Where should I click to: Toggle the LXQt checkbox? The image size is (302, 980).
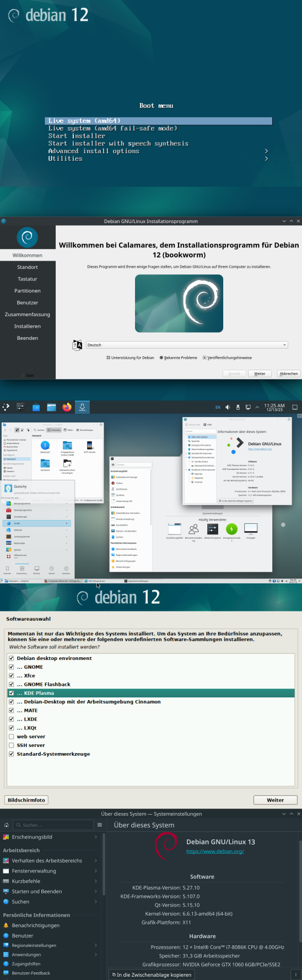tap(11, 728)
